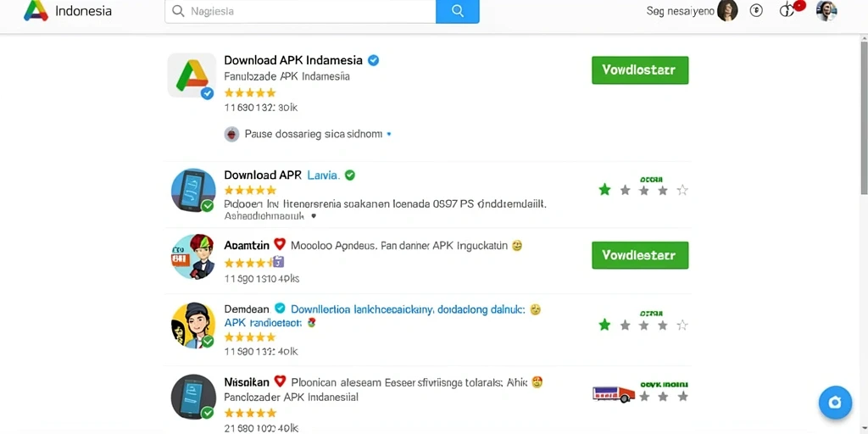Screen dimensions: 868x434
Task: Click the green rating star beside Demdean
Action: click(x=604, y=325)
